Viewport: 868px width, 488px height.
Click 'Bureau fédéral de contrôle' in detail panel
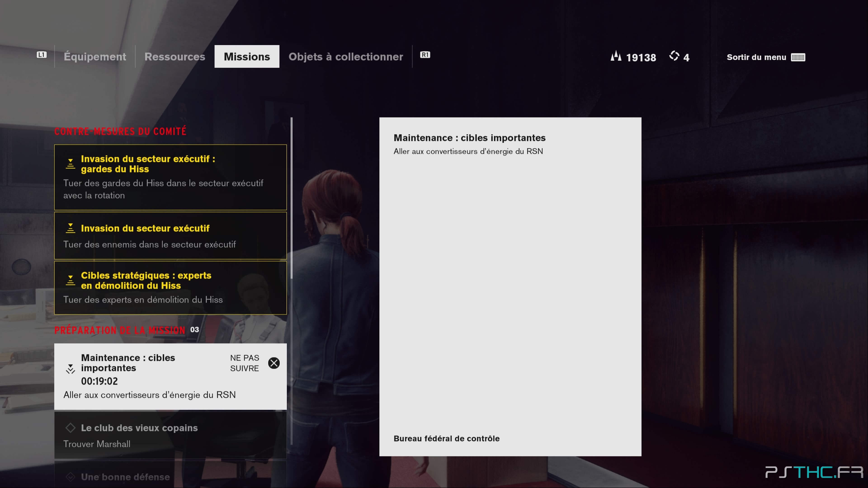[446, 439]
